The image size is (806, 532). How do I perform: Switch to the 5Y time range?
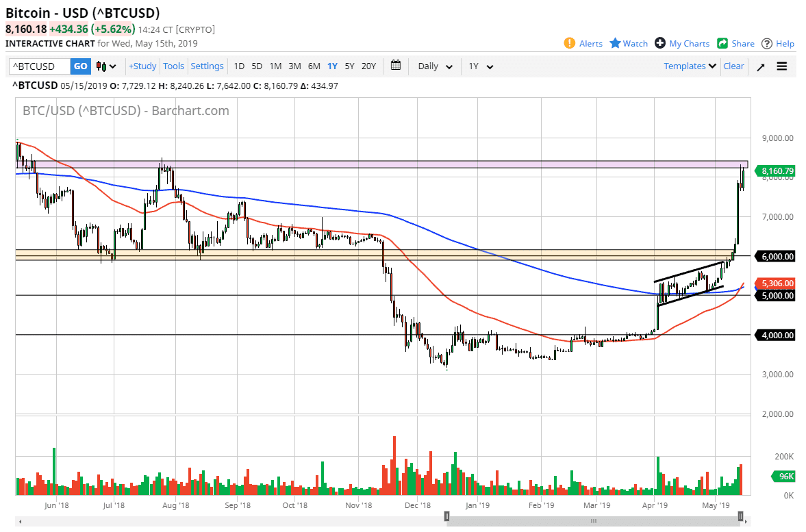349,66
